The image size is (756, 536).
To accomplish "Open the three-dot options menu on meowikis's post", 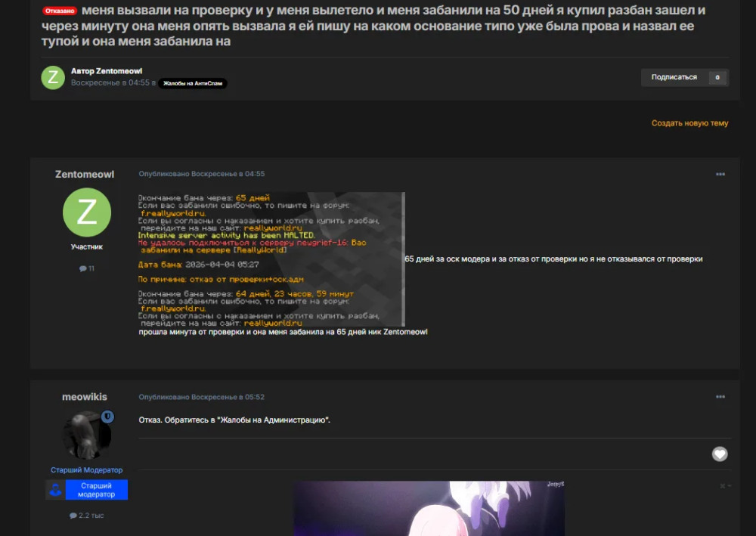I will click(x=720, y=398).
